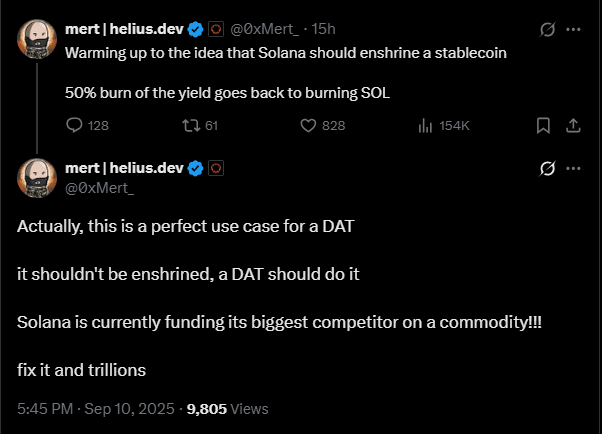Click the Grok icon on the top tweet

pos(547,30)
